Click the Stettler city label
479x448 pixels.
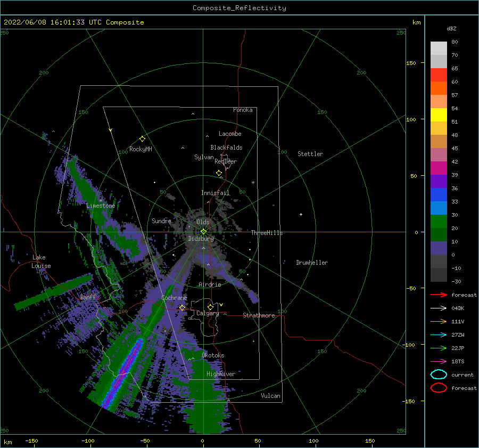310,154
